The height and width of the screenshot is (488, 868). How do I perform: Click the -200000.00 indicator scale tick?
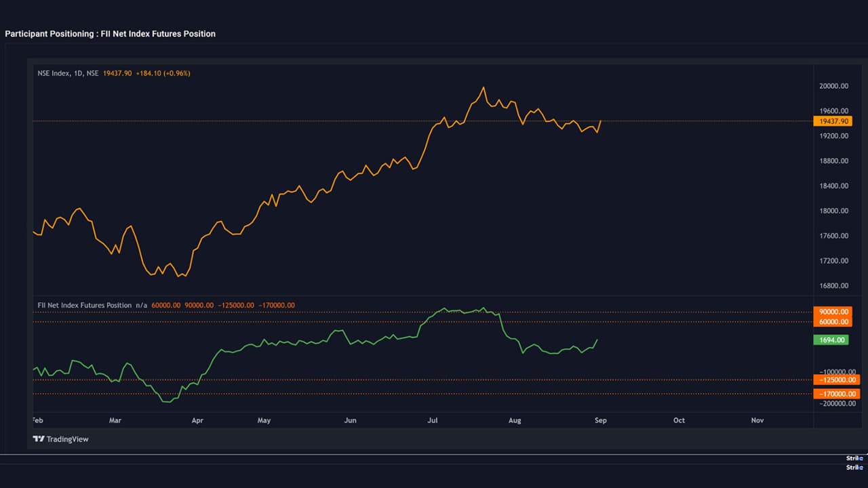835,404
